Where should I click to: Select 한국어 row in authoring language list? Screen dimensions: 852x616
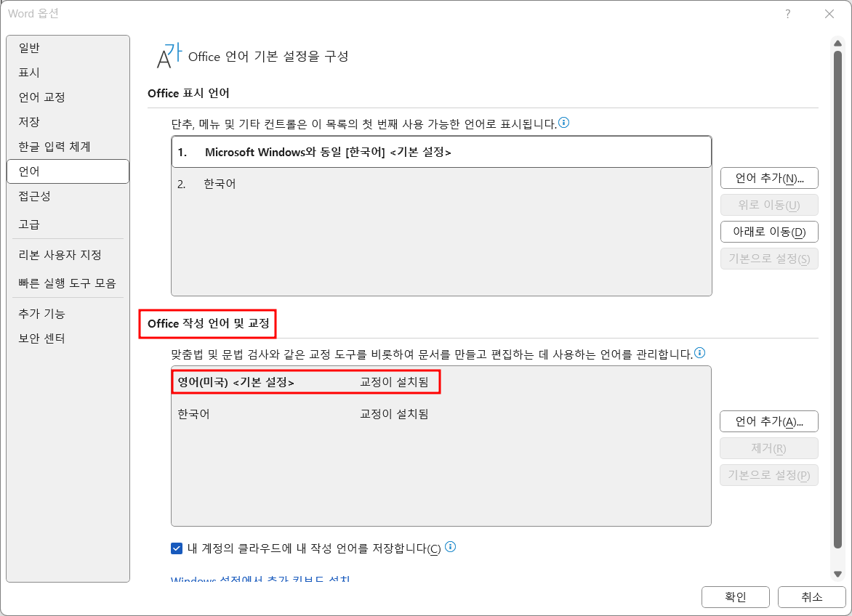click(x=441, y=414)
